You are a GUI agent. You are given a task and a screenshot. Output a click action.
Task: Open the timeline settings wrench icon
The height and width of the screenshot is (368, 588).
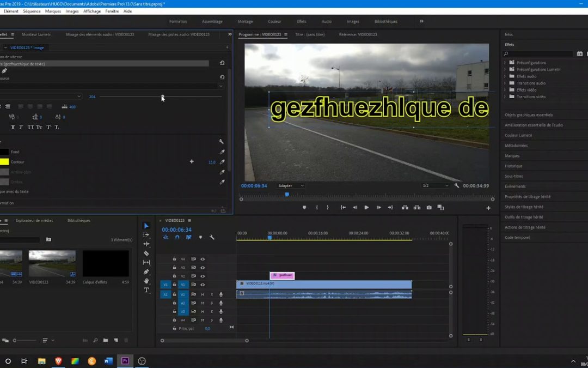tap(212, 237)
